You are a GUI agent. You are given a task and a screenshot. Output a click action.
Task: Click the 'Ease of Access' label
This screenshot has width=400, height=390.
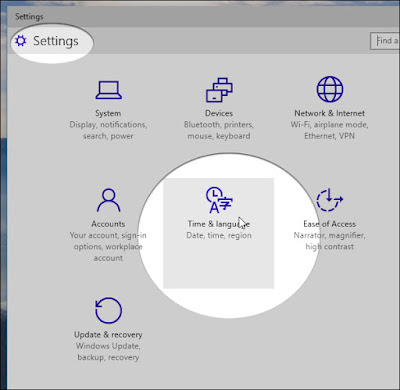pos(329,224)
